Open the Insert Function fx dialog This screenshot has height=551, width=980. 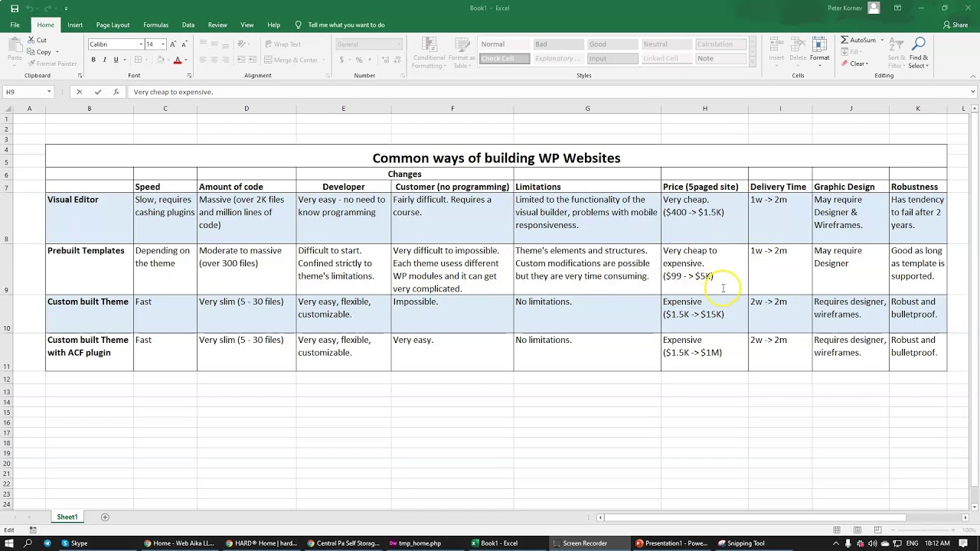pos(116,92)
